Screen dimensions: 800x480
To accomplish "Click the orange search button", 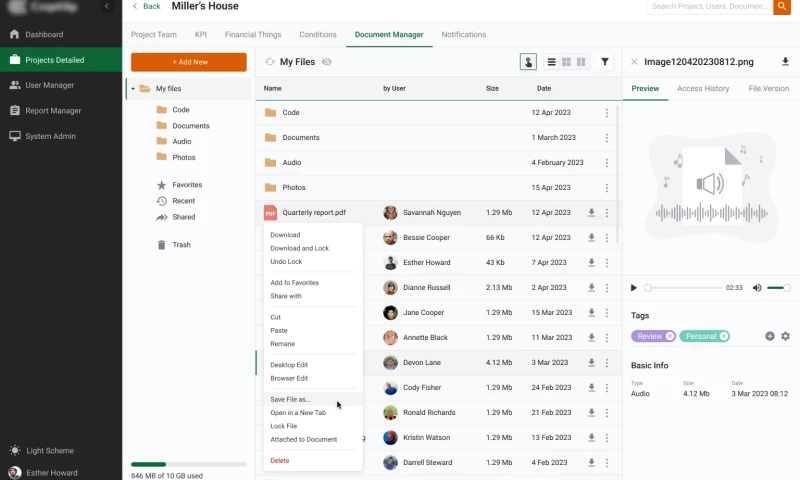I will tap(782, 7).
